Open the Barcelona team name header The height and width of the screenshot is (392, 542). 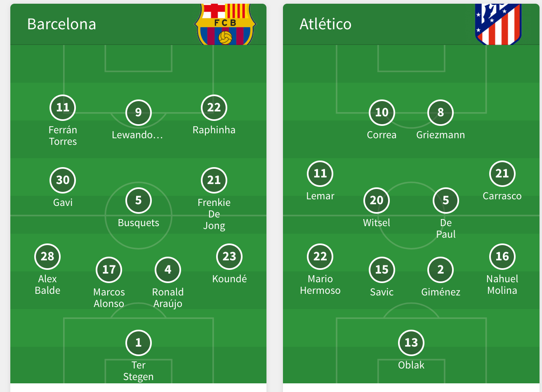point(61,24)
